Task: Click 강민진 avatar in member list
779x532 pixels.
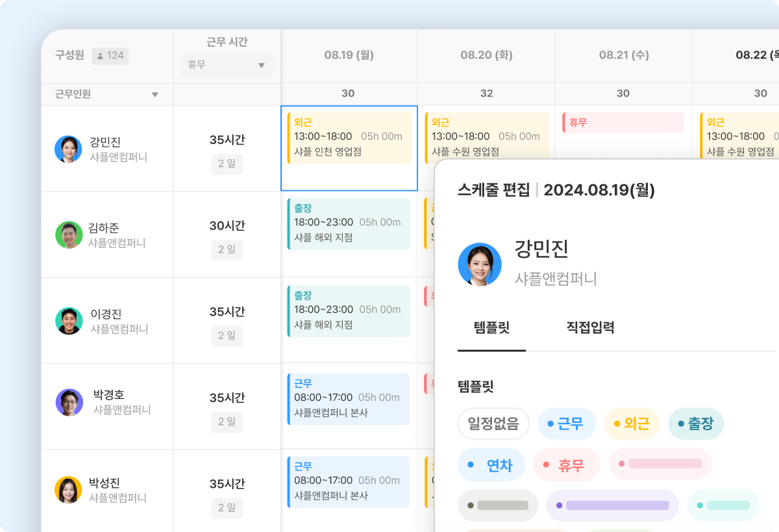Action: 68,149
